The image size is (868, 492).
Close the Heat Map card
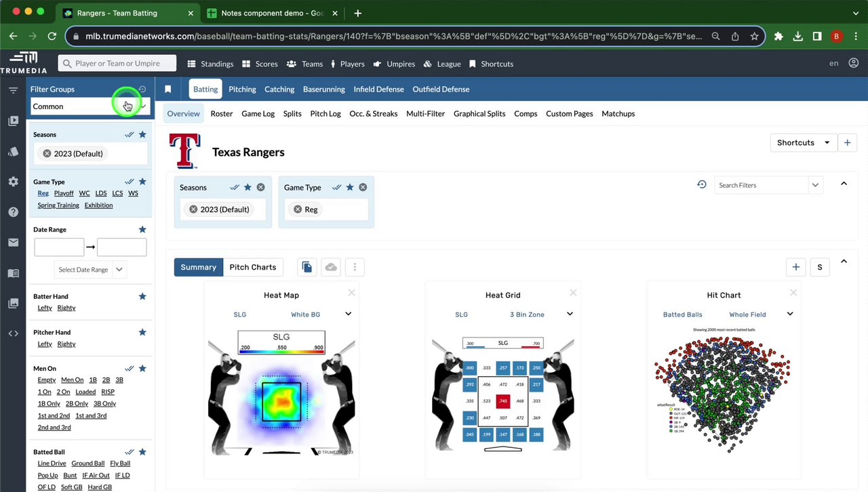click(351, 293)
